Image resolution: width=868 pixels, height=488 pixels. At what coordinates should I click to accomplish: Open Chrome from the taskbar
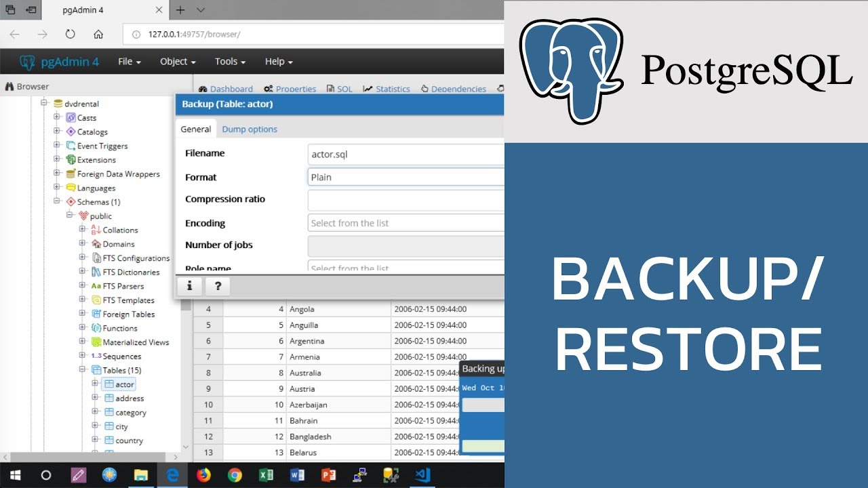[x=235, y=475]
